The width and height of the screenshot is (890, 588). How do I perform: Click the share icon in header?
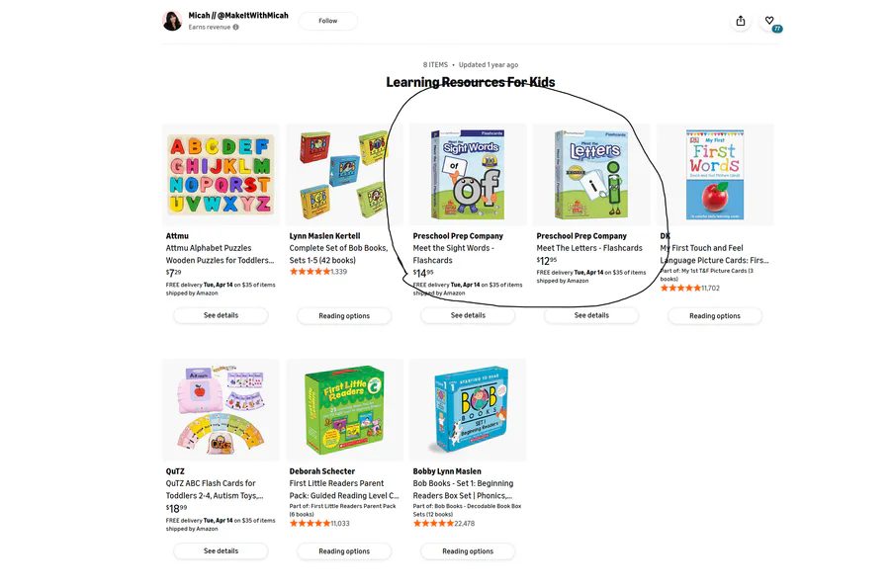[741, 21]
